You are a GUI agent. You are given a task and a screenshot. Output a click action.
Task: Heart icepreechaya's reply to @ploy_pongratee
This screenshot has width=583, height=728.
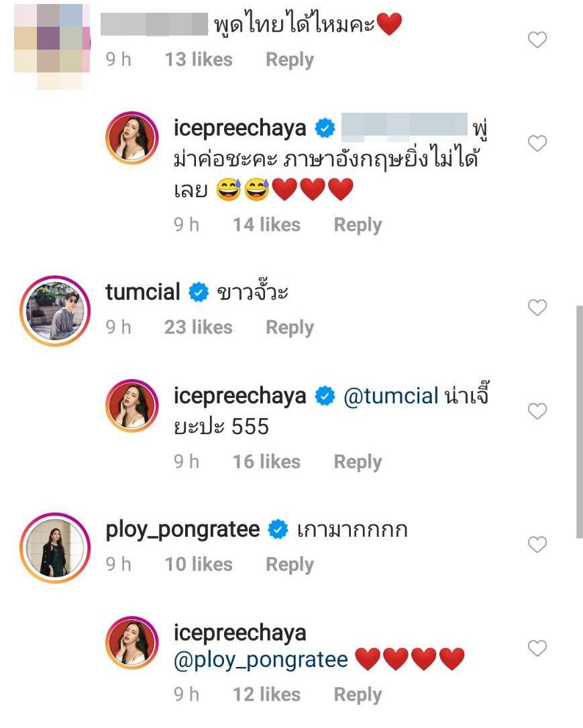(x=537, y=648)
